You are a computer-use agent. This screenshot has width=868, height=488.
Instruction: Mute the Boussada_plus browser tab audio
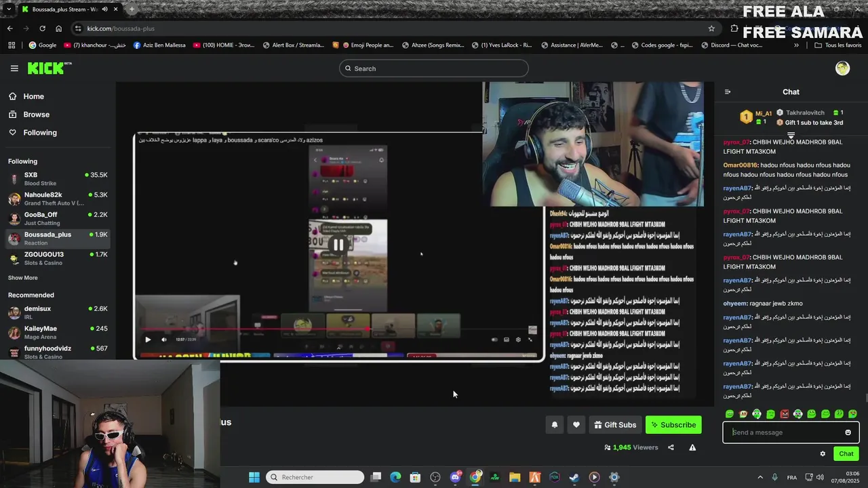pyautogui.click(x=104, y=9)
